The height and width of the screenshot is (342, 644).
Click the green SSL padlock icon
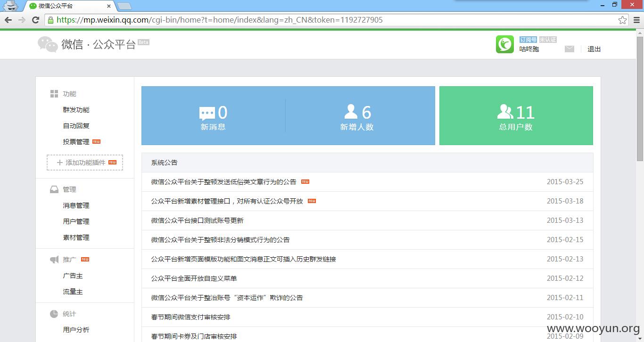tap(50, 20)
